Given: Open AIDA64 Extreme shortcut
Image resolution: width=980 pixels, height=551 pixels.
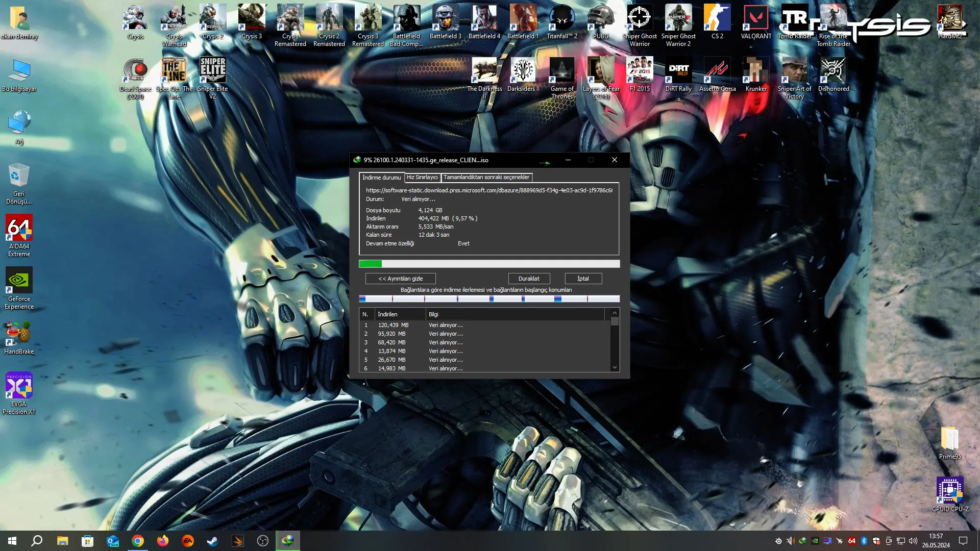Looking at the screenshot, I should click(x=19, y=235).
